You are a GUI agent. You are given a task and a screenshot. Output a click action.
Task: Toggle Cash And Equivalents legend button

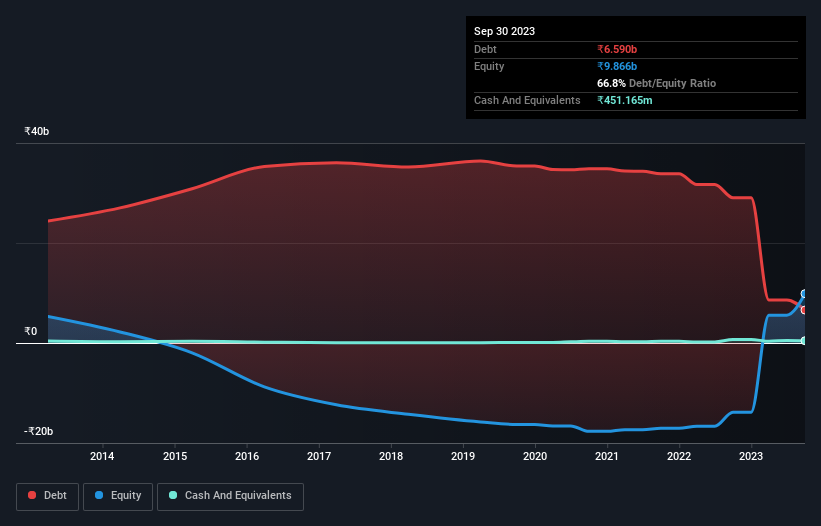pyautogui.click(x=230, y=496)
